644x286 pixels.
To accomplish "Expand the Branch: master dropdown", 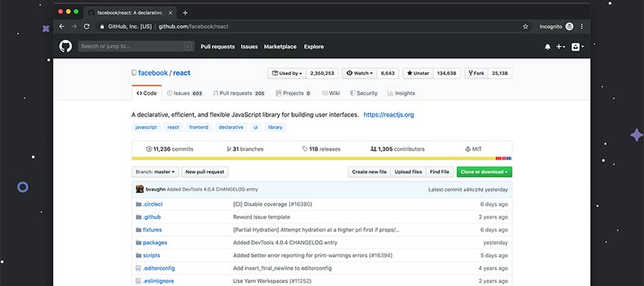I will (x=155, y=172).
